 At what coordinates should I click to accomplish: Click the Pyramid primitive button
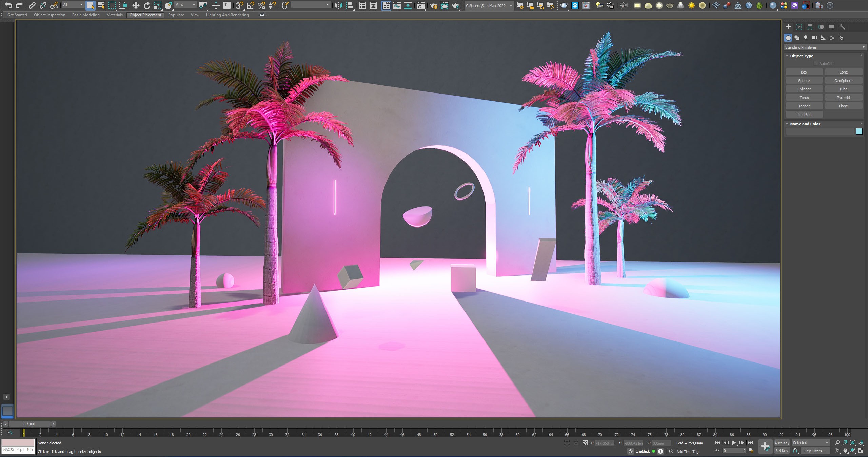point(843,98)
